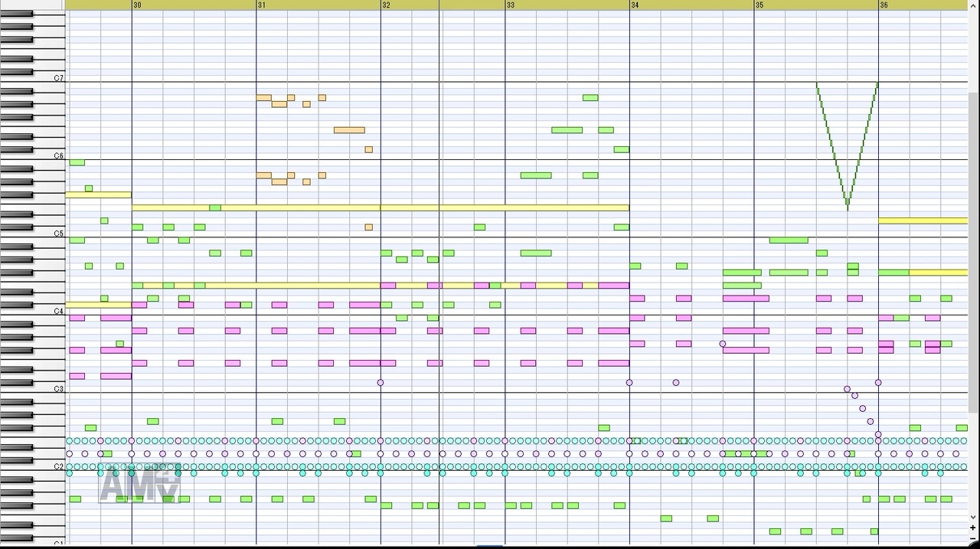
Task: Select yellow note above C5 in measure 36
Action: point(923,221)
